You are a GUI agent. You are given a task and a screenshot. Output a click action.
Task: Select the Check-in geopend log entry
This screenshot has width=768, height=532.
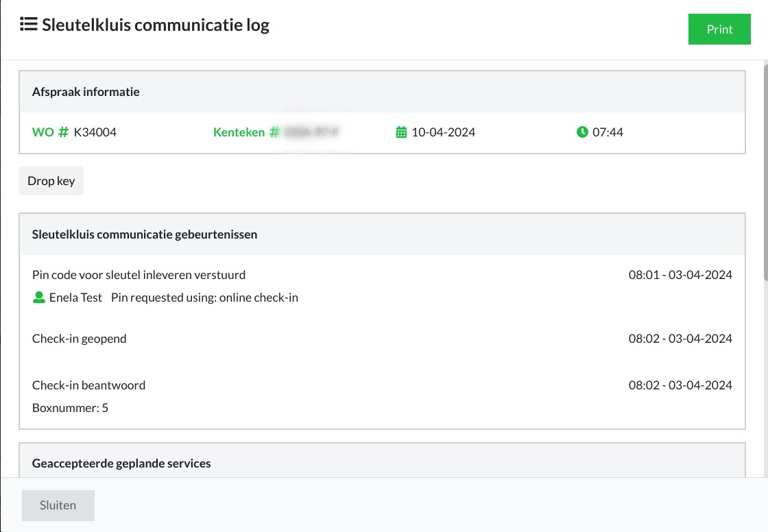point(80,339)
